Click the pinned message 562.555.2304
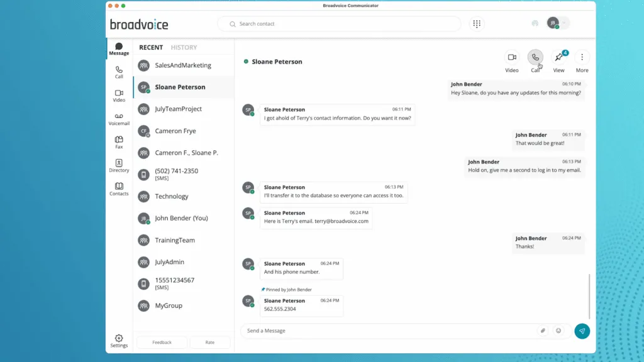The height and width of the screenshot is (362, 644). [x=301, y=305]
